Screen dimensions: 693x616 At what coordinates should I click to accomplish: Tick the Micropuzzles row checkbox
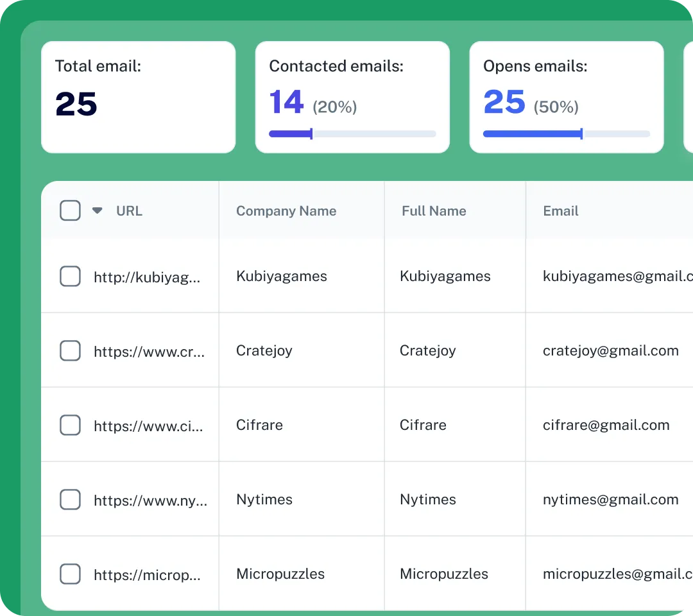coord(70,574)
